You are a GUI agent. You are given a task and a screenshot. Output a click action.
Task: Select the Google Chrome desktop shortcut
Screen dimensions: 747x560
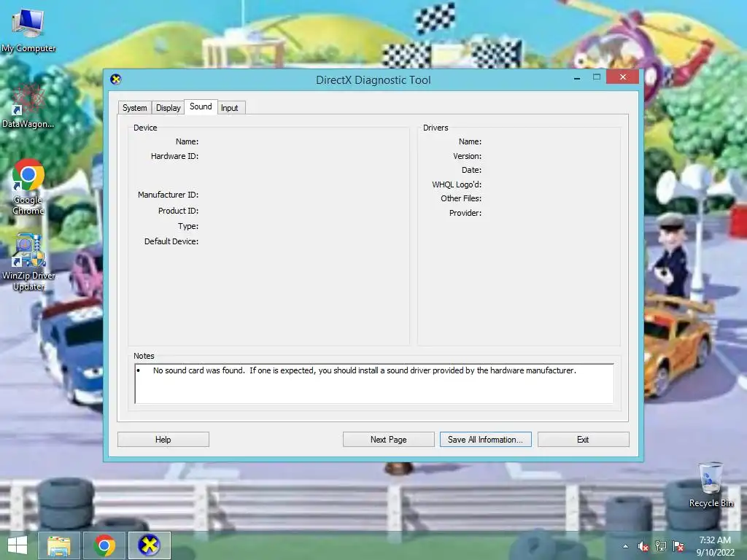coord(28,187)
